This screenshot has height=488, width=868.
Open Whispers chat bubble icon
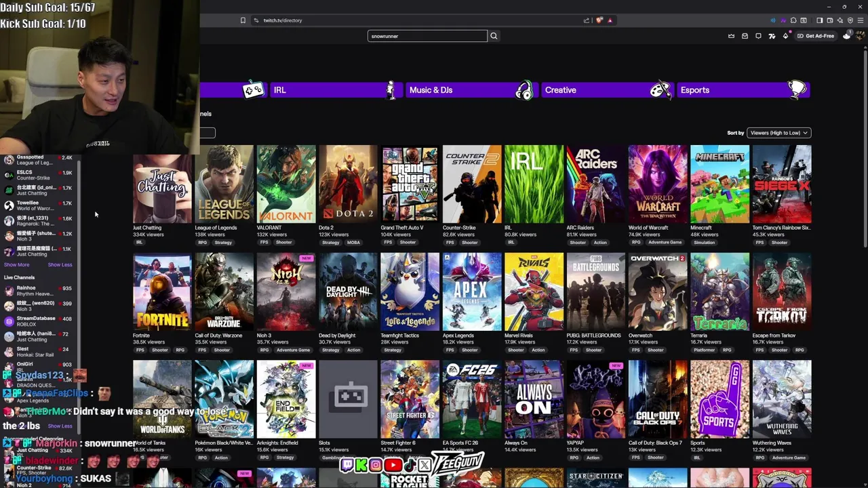[758, 36]
